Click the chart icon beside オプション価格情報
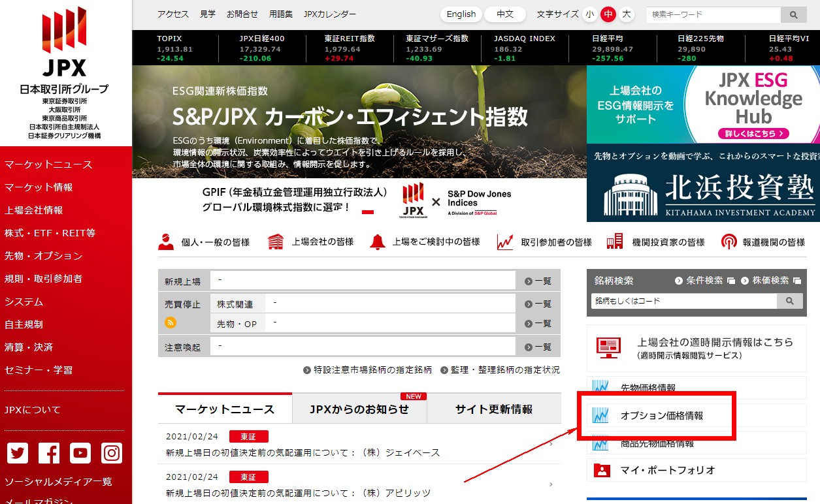 coord(600,415)
